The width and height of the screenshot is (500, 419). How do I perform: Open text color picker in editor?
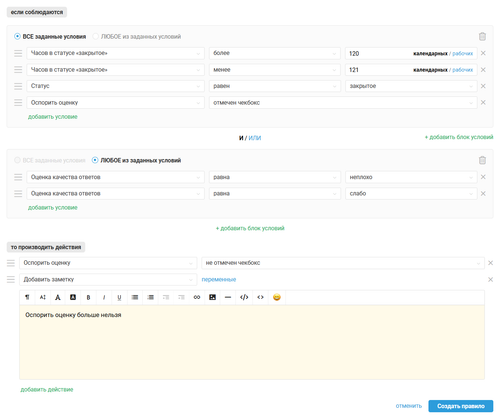coord(58,297)
